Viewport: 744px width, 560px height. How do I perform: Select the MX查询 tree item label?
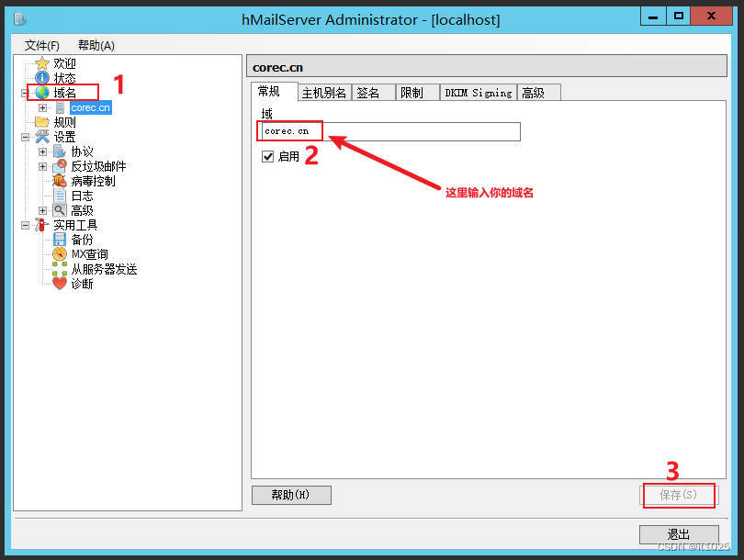90,254
